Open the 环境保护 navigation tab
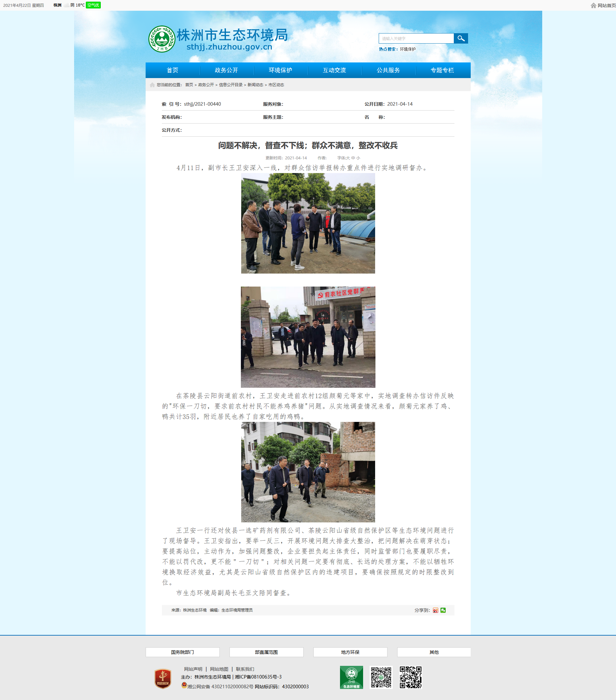The image size is (616, 700). (x=280, y=70)
